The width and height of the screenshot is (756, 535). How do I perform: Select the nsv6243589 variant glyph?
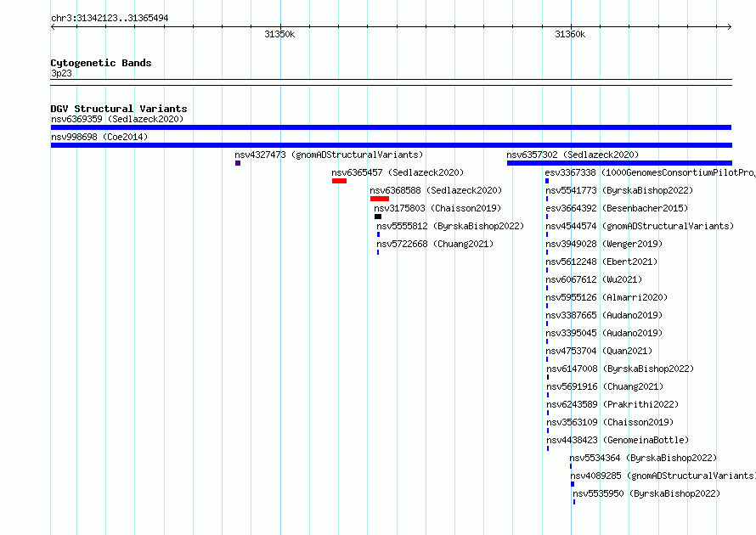[x=548, y=413]
